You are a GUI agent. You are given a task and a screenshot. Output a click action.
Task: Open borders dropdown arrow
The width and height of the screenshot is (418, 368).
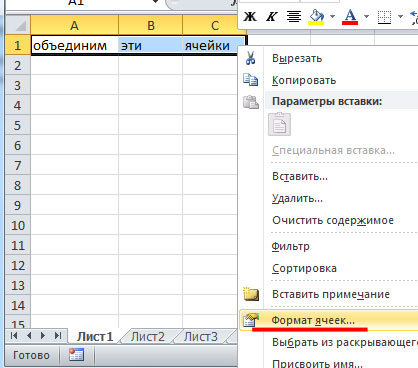click(x=400, y=16)
